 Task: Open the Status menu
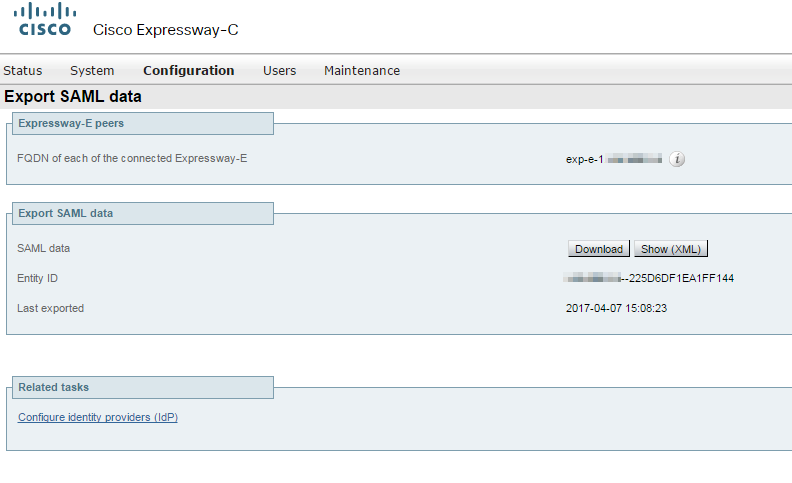click(23, 71)
